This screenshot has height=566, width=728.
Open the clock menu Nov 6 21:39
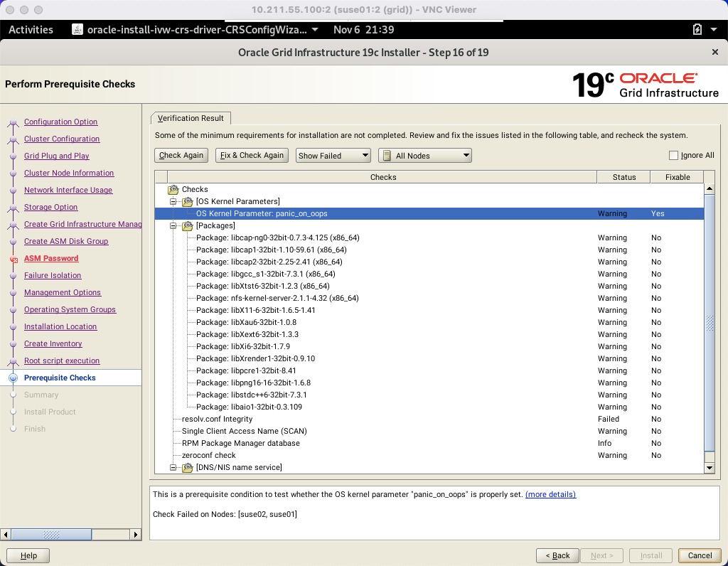click(x=363, y=30)
